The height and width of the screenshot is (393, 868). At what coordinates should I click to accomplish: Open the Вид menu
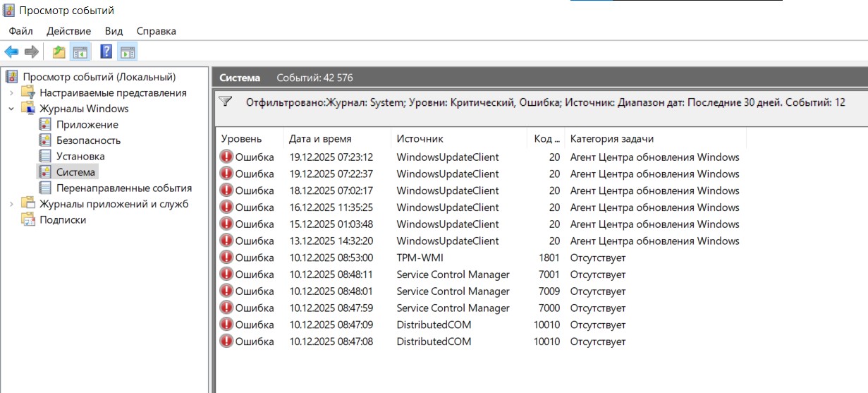click(114, 31)
